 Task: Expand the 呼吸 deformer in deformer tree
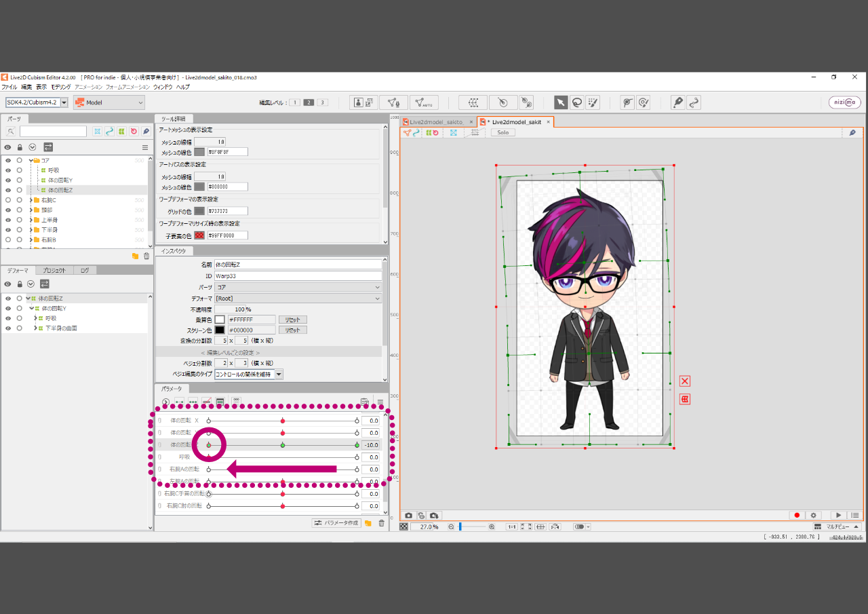[35, 318]
